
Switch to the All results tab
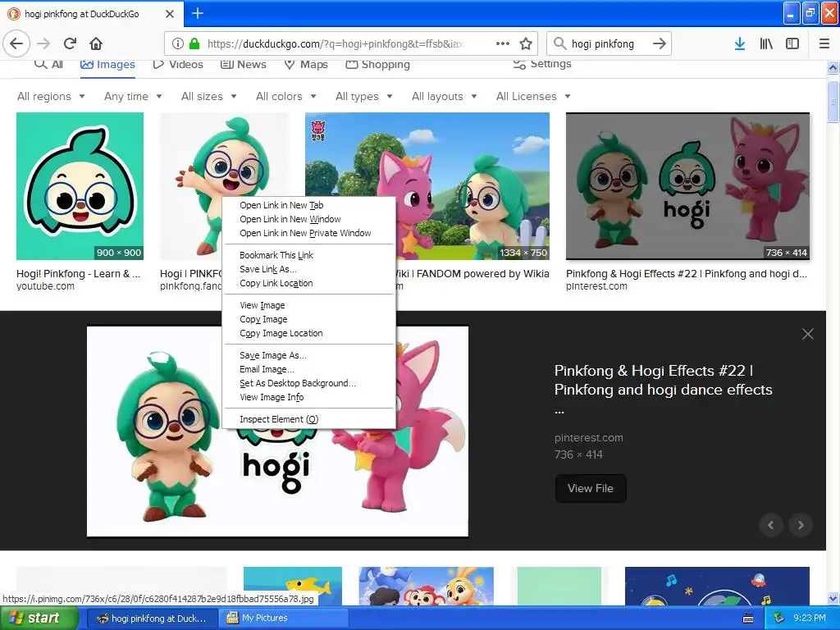tap(48, 64)
